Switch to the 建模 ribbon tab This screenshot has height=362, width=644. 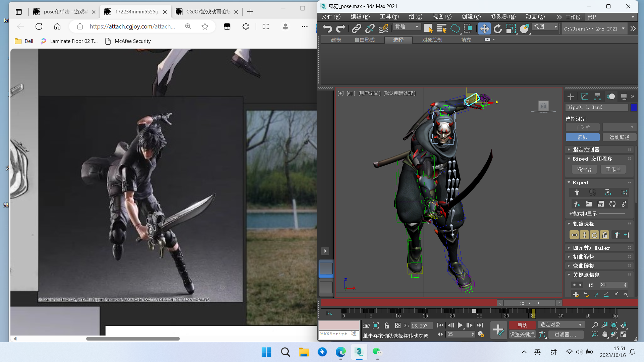(336, 40)
